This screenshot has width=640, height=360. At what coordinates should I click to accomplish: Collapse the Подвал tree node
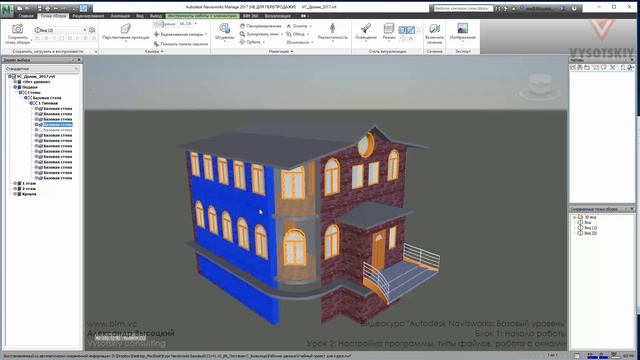(x=15, y=87)
